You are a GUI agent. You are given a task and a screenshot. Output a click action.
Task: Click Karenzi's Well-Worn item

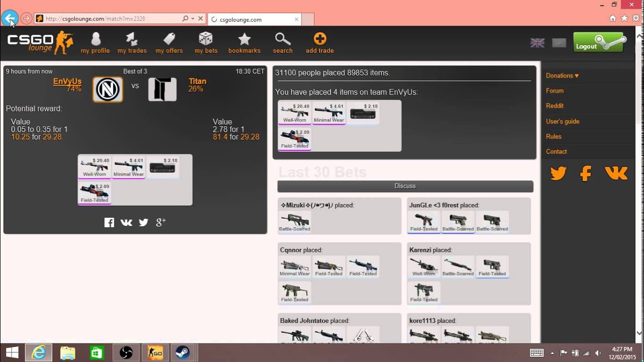[424, 266]
